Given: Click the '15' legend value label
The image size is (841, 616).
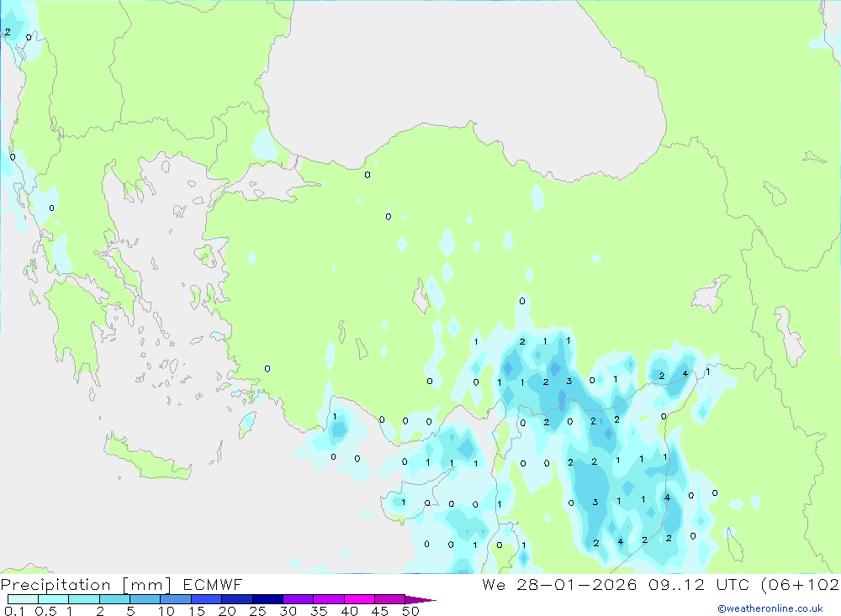Looking at the screenshot, I should (197, 611).
